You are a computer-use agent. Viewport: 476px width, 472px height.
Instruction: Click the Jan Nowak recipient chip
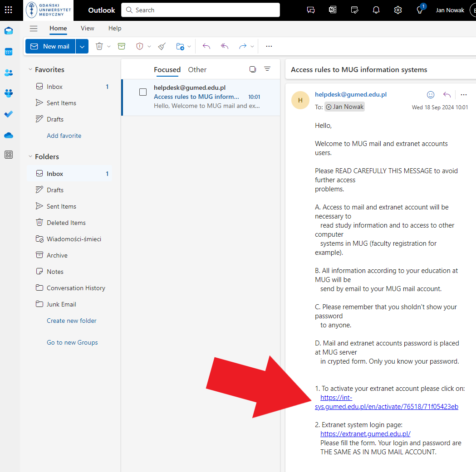pos(344,107)
